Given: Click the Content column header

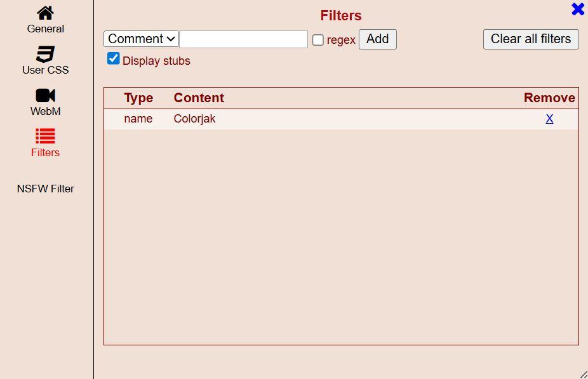Looking at the screenshot, I should tap(199, 98).
